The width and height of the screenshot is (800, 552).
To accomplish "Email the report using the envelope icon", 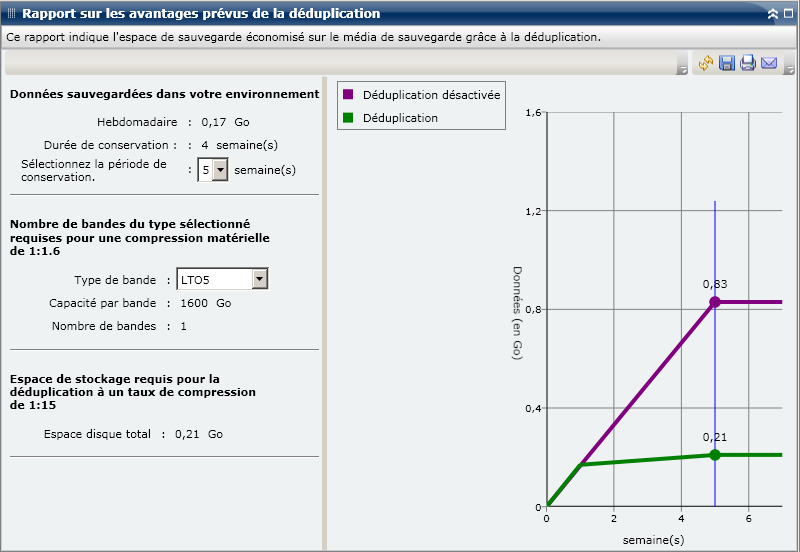I will tap(769, 64).
